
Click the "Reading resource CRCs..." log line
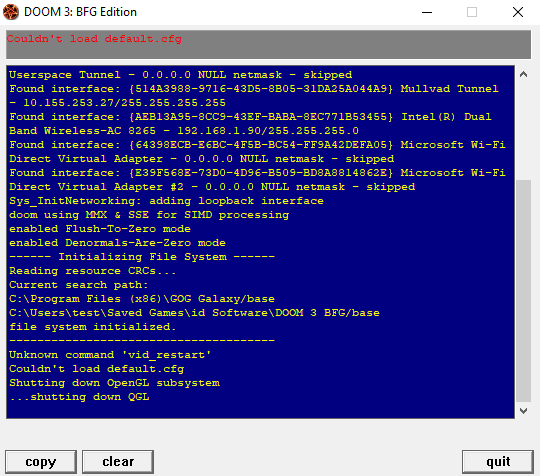coord(92,271)
